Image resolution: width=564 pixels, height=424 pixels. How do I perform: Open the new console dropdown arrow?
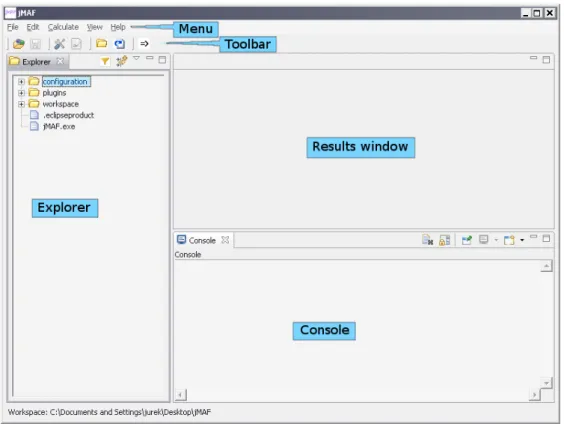coord(522,240)
